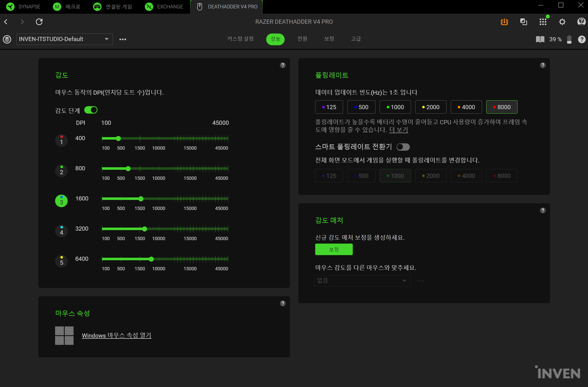The height and width of the screenshot is (387, 588).
Task: Open help icon beside the battery
Action: pos(582,39)
